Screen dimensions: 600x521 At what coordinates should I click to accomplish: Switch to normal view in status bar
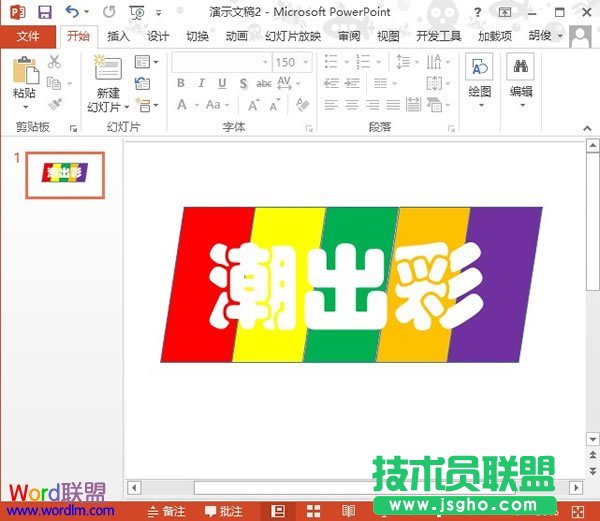point(278,511)
